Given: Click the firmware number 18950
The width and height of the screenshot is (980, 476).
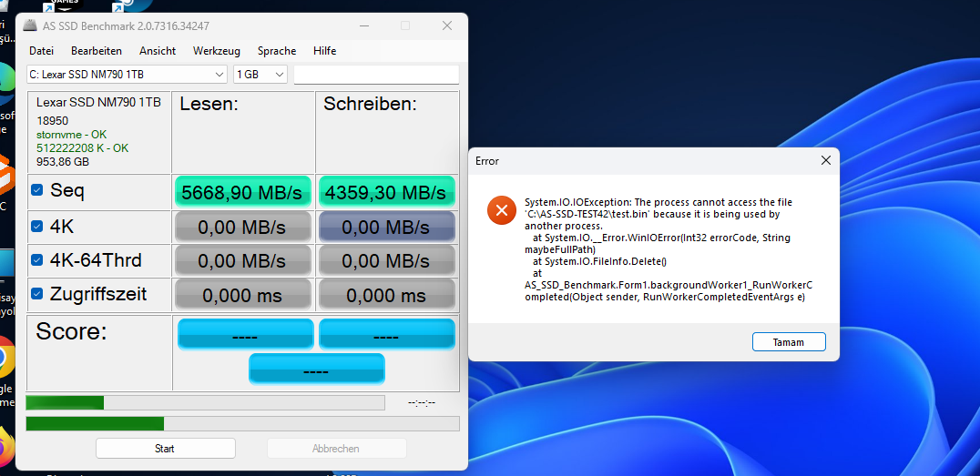Looking at the screenshot, I should pos(53,120).
